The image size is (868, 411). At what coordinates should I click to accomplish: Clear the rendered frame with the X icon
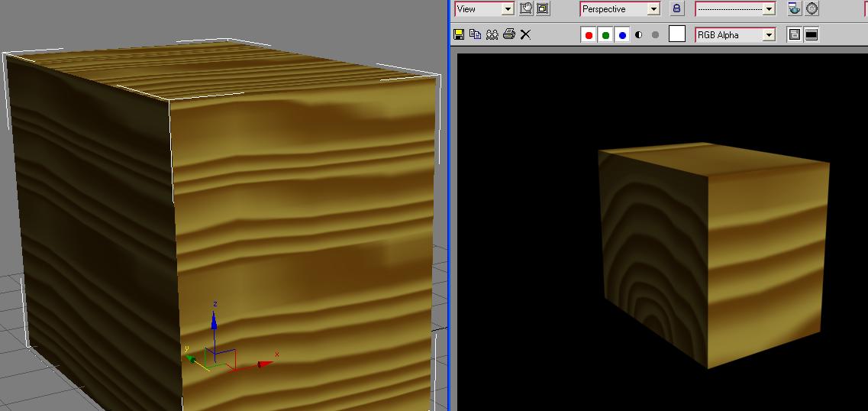tap(525, 34)
